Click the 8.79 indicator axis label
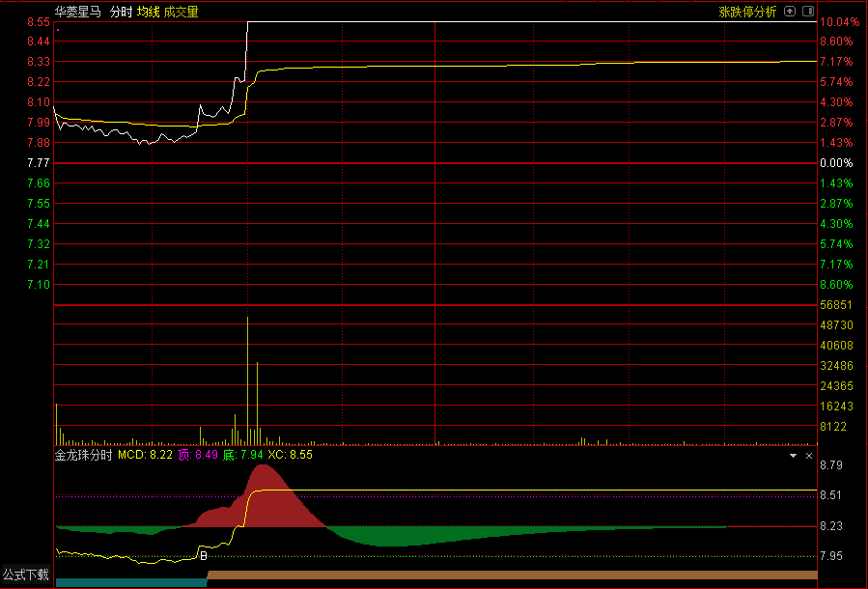Image resolution: width=868 pixels, height=589 pixels. pos(831,465)
